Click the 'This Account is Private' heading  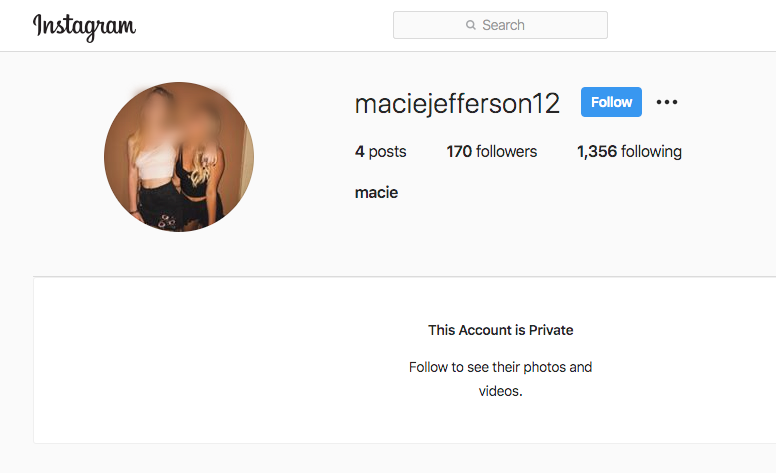point(500,330)
